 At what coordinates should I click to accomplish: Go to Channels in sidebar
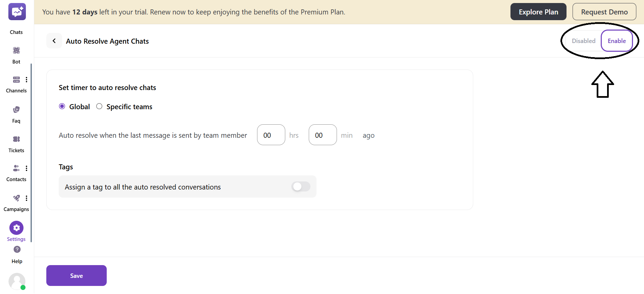coord(16,80)
